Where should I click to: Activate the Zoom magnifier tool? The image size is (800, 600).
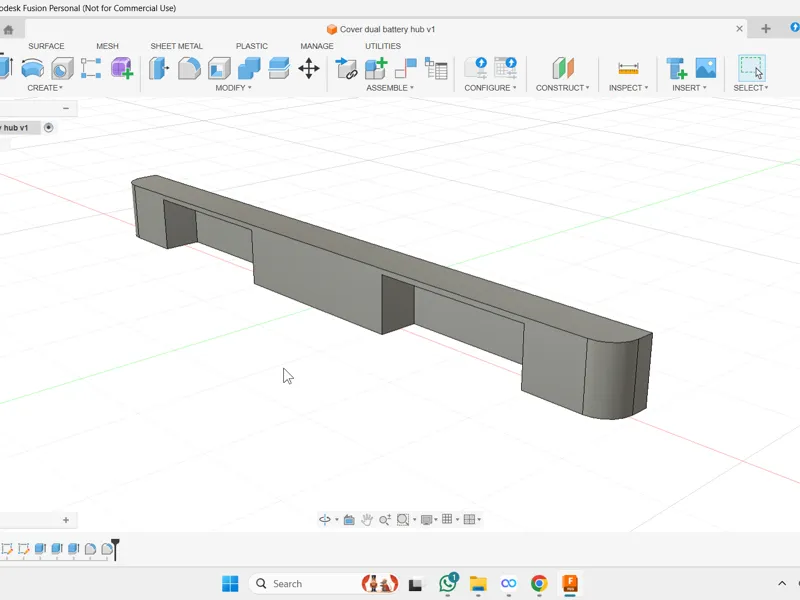click(385, 520)
